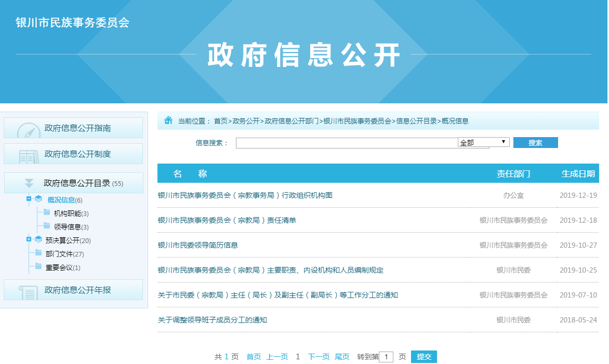Open the 全部 search category dropdown
Image resolution: width=609 pixels, height=364 pixels.
click(483, 142)
